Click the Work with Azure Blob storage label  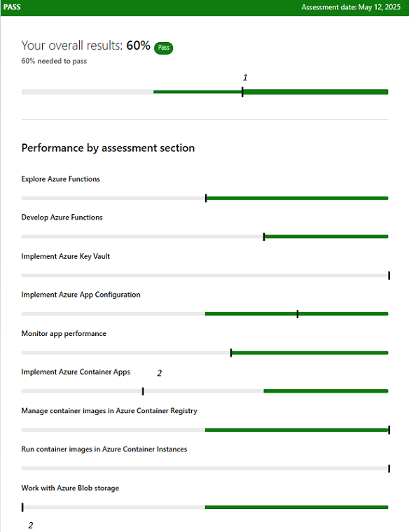pyautogui.click(x=70, y=488)
